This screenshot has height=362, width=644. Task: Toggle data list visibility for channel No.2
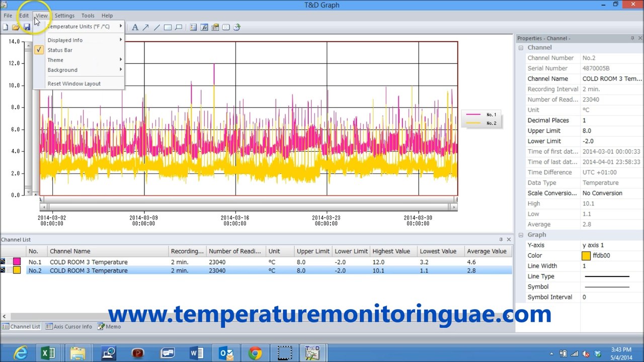pos(9,270)
